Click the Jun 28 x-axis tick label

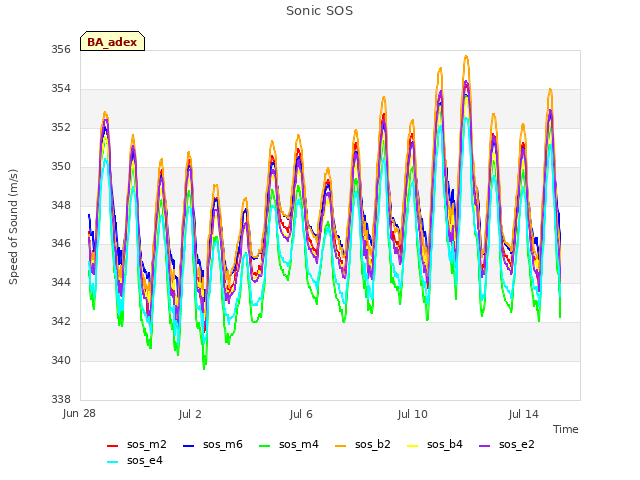click(79, 413)
